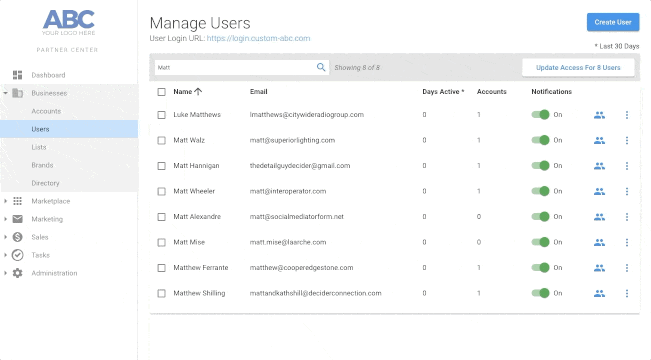Check the box for Matthew Ferrante
The image size is (651, 360).
162,268
